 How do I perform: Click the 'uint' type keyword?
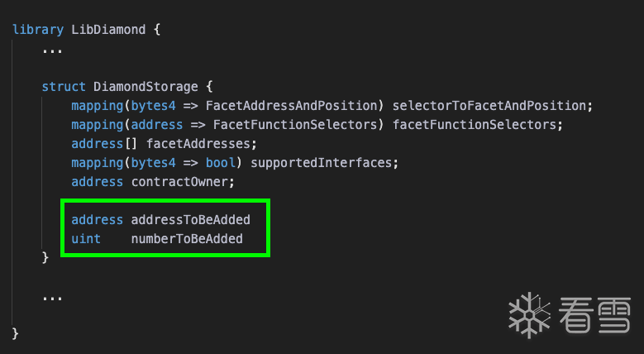click(x=86, y=239)
